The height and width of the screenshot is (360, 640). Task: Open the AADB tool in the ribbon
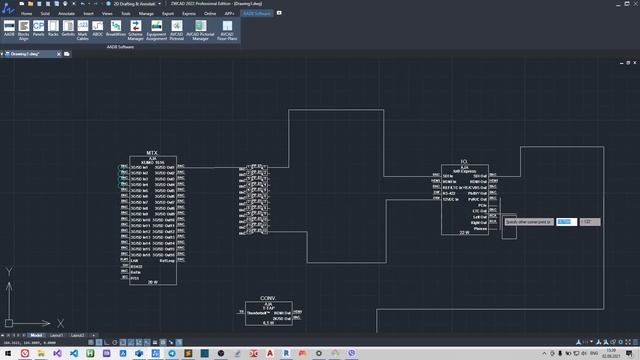9,29
